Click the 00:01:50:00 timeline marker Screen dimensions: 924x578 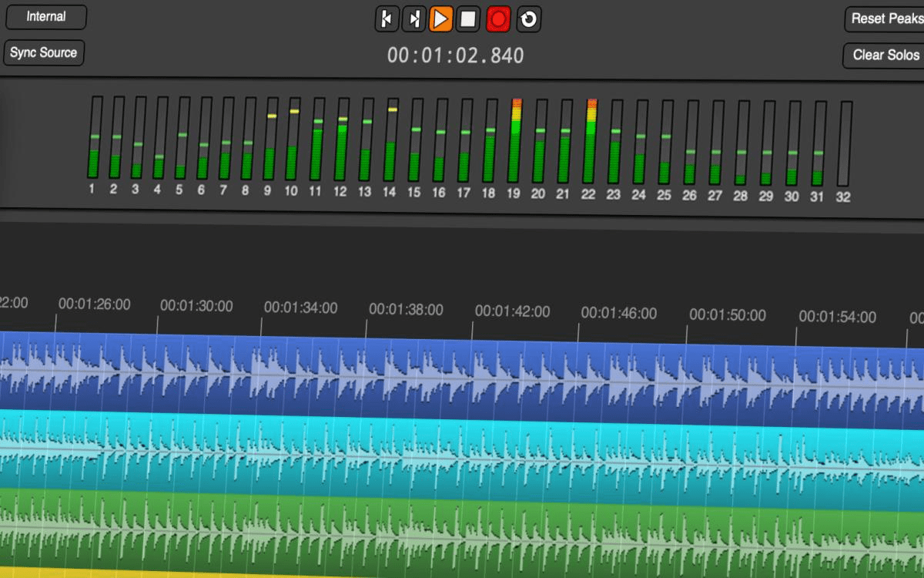click(728, 314)
